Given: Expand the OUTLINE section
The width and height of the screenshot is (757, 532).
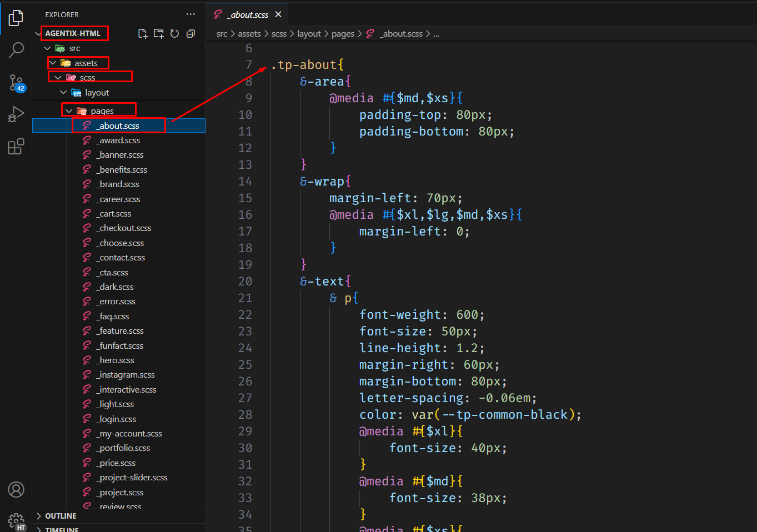Looking at the screenshot, I should 61,516.
